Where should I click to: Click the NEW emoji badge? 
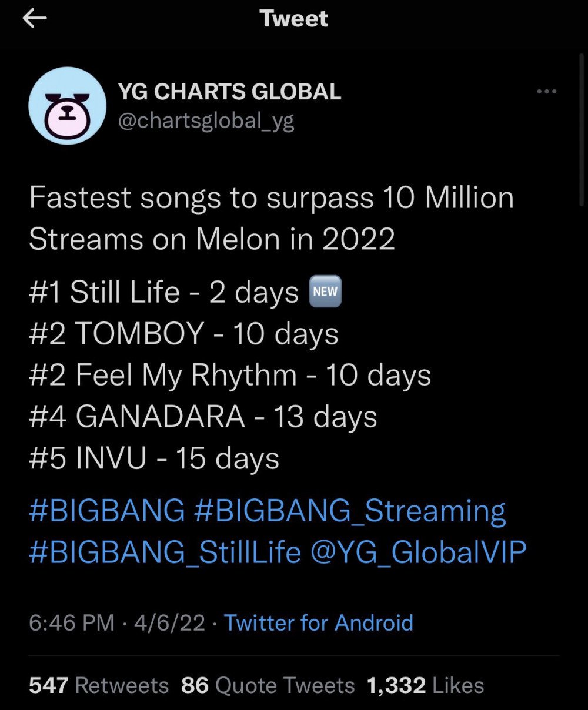326,293
